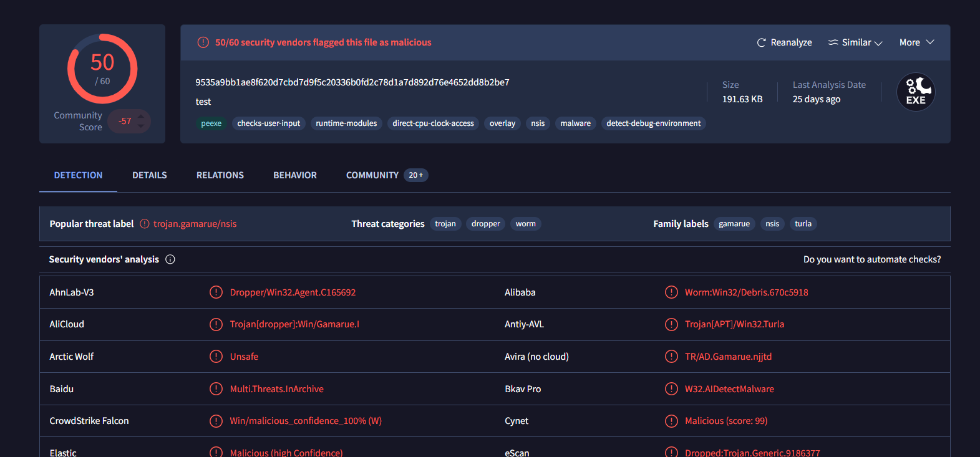Image resolution: width=980 pixels, height=457 pixels.
Task: Click info icon beside Security vendors' analysis
Action: point(170,259)
